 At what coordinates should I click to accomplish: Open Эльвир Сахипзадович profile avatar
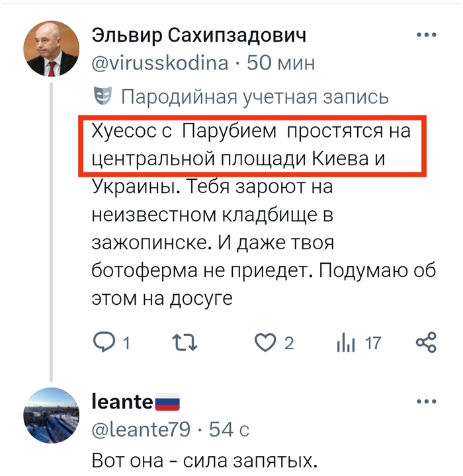click(x=52, y=48)
